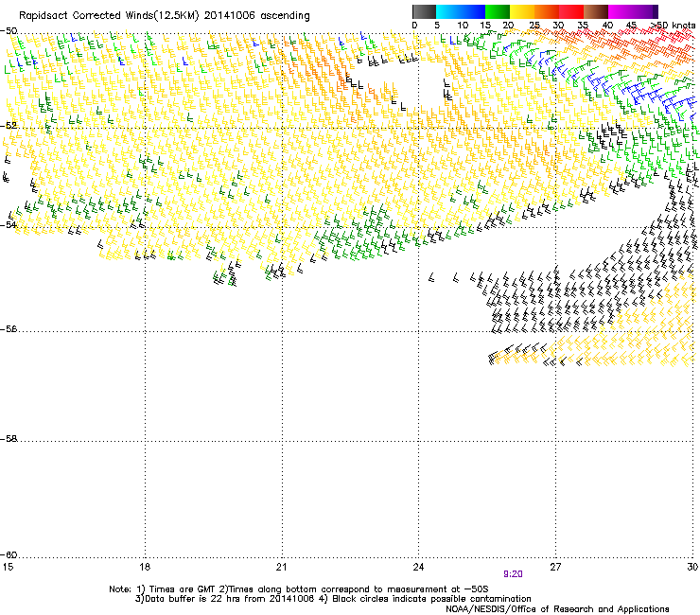This screenshot has height=615, width=700.
Task: Click the longitude label '21'
Action: 281,567
